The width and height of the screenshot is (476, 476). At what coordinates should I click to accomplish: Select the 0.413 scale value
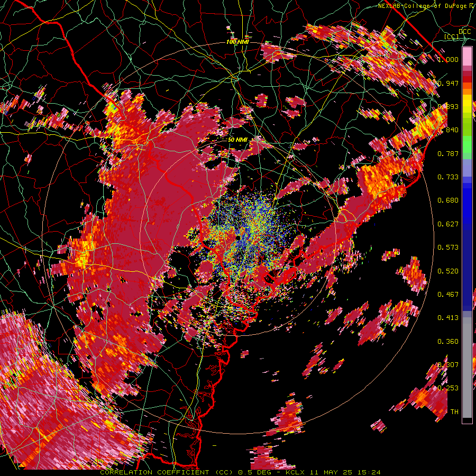(x=448, y=318)
